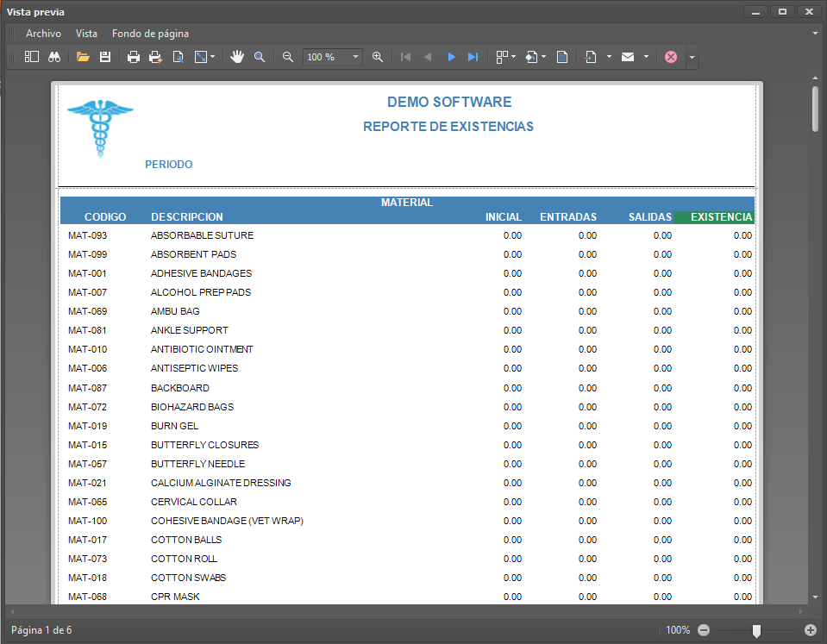Go to the next page arrow

(451, 57)
